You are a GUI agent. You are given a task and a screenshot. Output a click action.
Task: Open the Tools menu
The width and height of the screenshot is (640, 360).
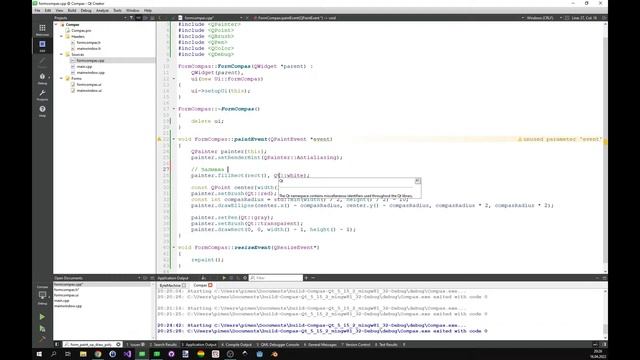(x=118, y=10)
